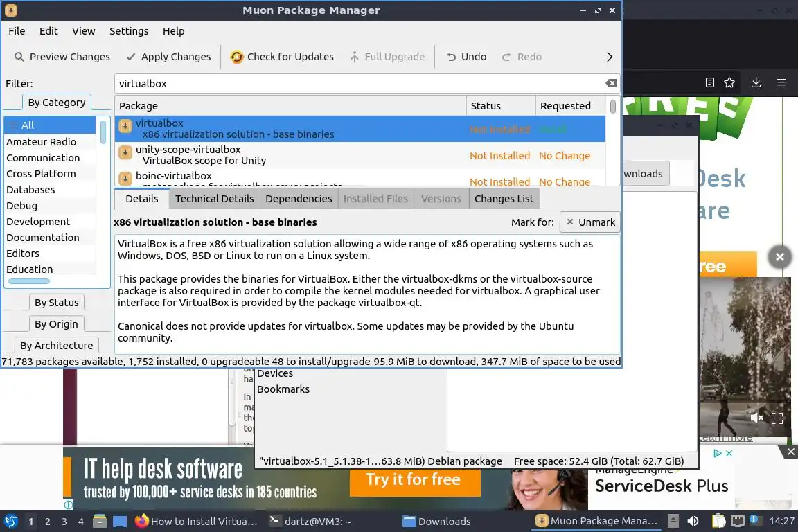Image resolution: width=798 pixels, height=532 pixels.
Task: Select the By Category filter tab
Action: (57, 103)
